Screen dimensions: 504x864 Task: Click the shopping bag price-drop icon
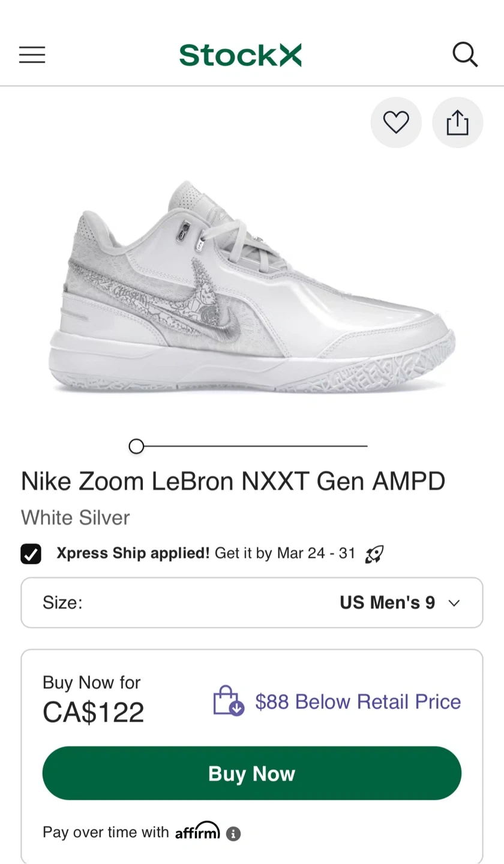click(229, 701)
